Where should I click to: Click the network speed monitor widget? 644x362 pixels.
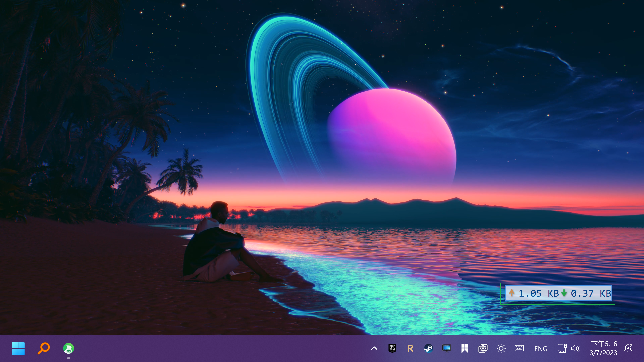558,293
